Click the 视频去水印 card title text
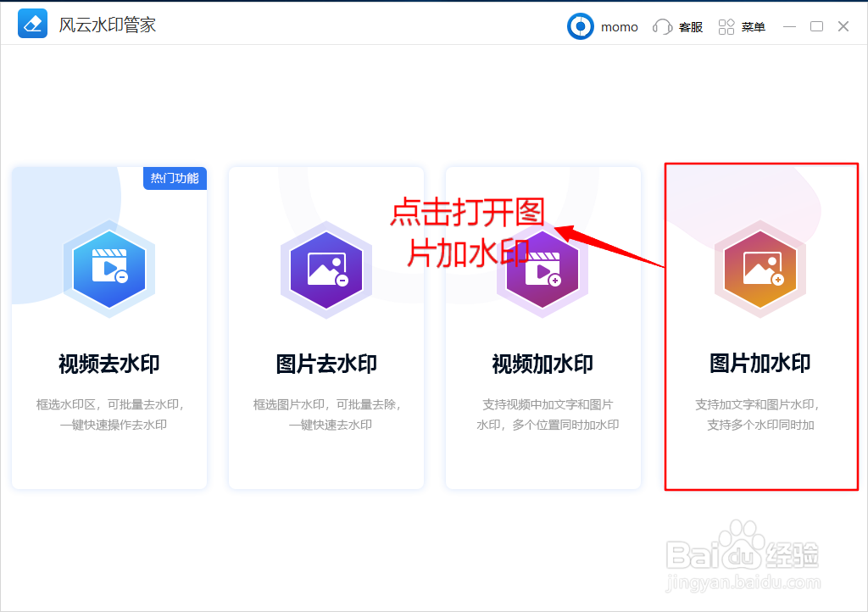Image resolution: width=868 pixels, height=612 pixels. (x=109, y=363)
